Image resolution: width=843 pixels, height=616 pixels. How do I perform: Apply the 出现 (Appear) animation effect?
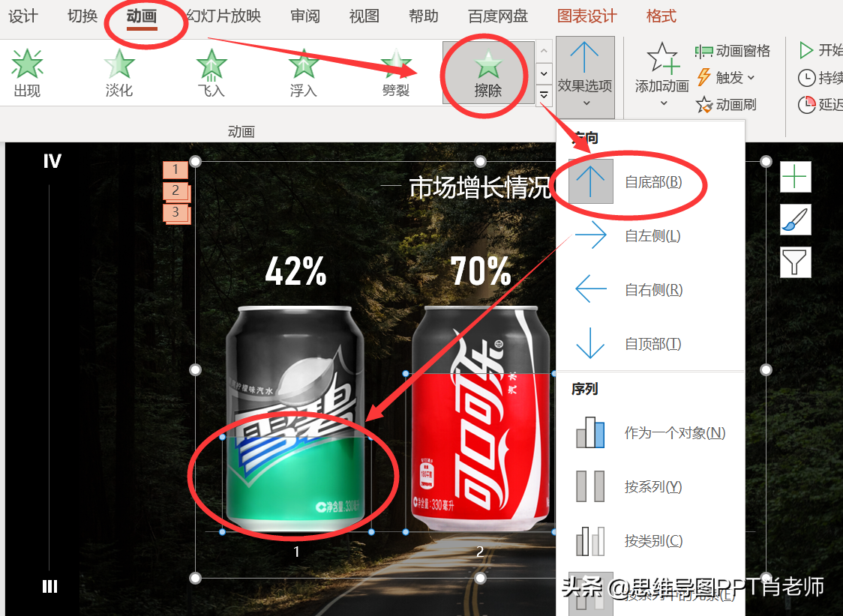click(27, 73)
